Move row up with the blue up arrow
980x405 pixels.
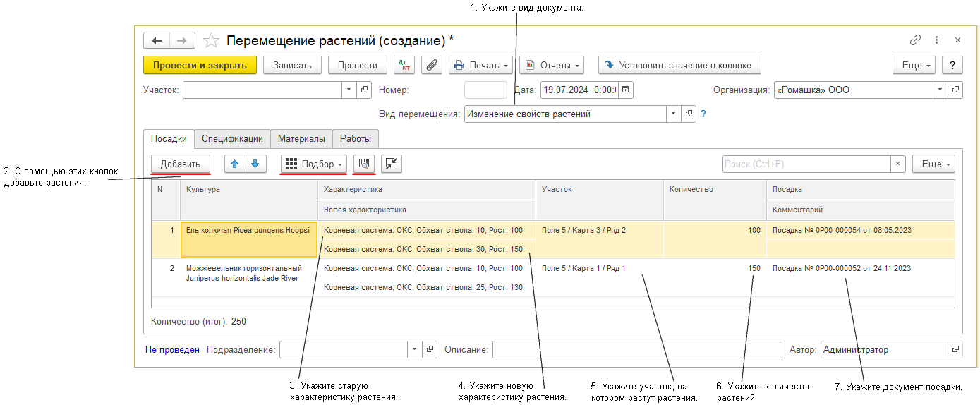(235, 164)
